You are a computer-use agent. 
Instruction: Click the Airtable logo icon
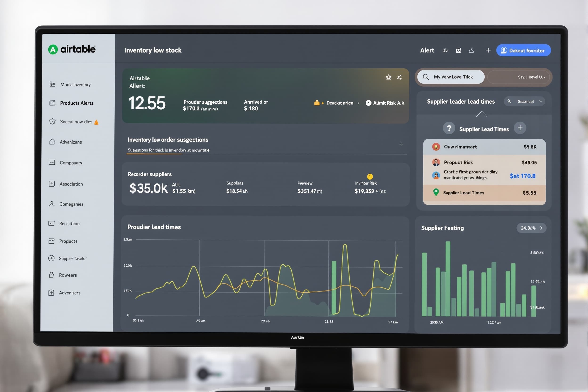(53, 49)
